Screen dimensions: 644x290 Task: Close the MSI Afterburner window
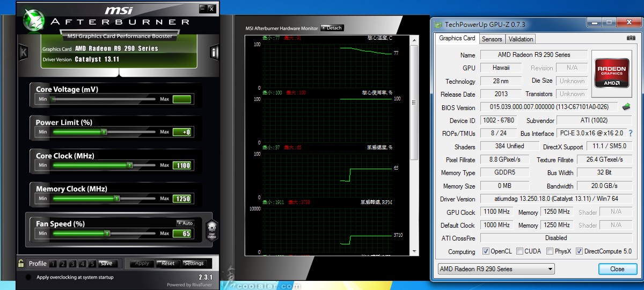[x=211, y=9]
